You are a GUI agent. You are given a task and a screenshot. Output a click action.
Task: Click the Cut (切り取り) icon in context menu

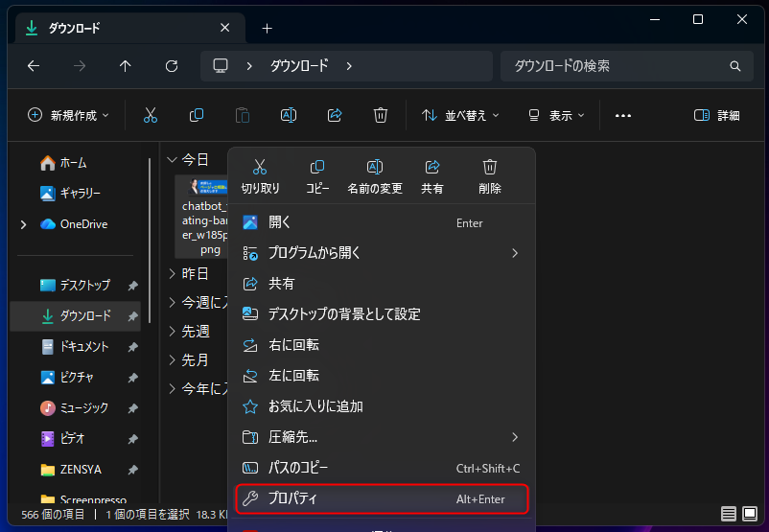click(x=260, y=168)
